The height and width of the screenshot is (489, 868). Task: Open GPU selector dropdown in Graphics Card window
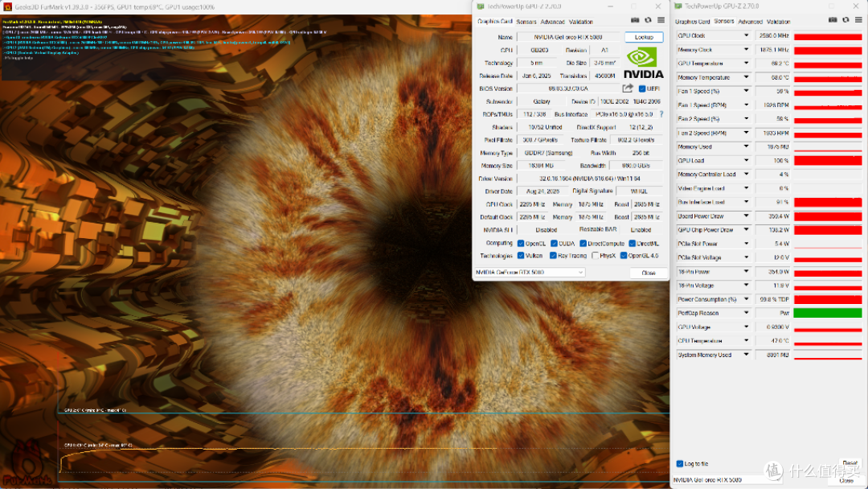[x=530, y=272]
